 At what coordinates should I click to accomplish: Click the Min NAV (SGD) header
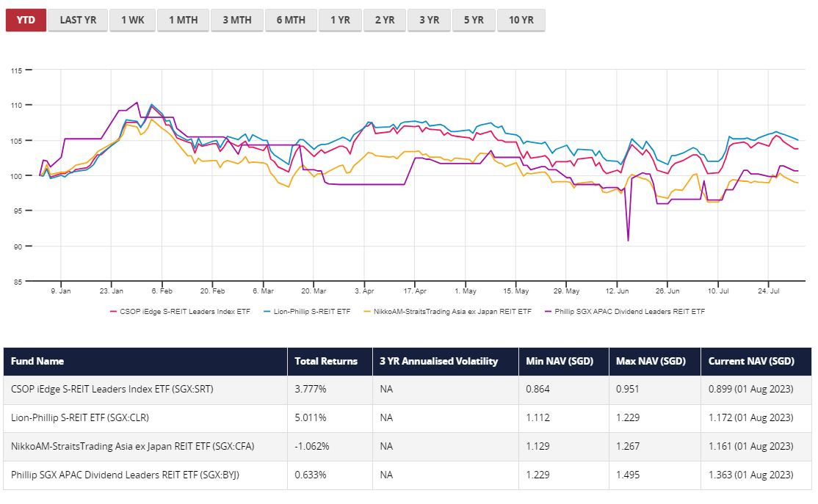[x=564, y=361]
